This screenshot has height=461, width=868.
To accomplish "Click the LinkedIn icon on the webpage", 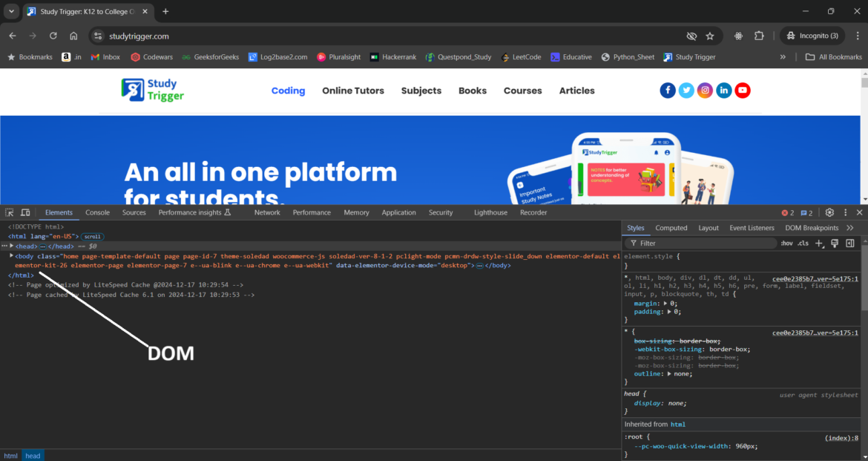I will 723,91.
